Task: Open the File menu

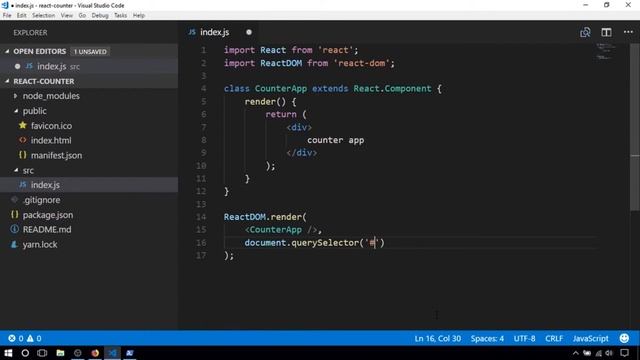Action: click(7, 15)
